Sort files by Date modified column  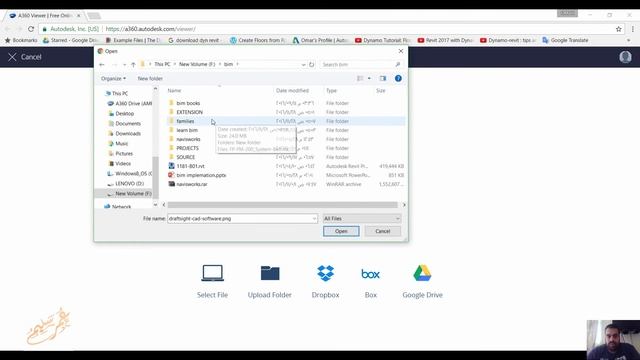click(292, 91)
